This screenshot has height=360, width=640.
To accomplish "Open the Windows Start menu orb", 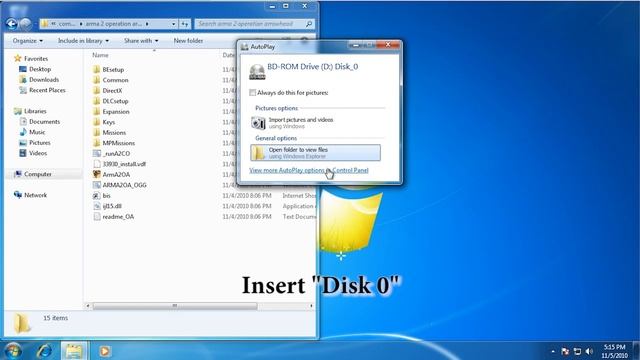I will pyautogui.click(x=13, y=351).
